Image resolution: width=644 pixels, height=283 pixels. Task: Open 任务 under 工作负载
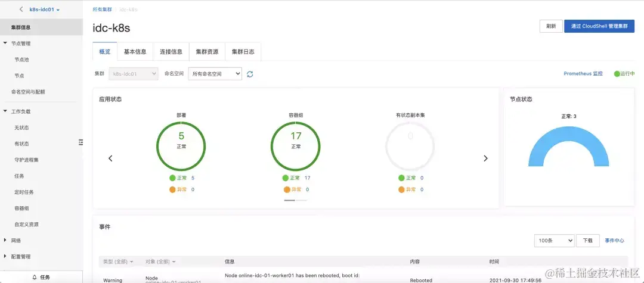(19, 176)
